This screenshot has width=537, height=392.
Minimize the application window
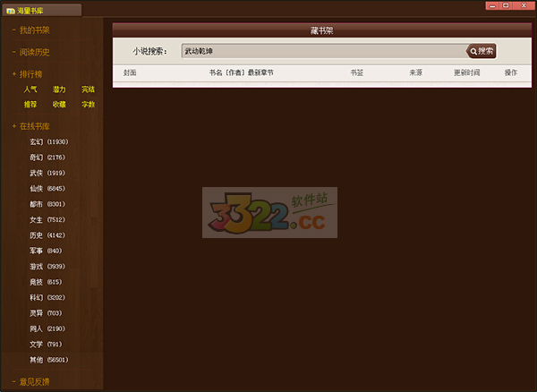tap(492, 5)
